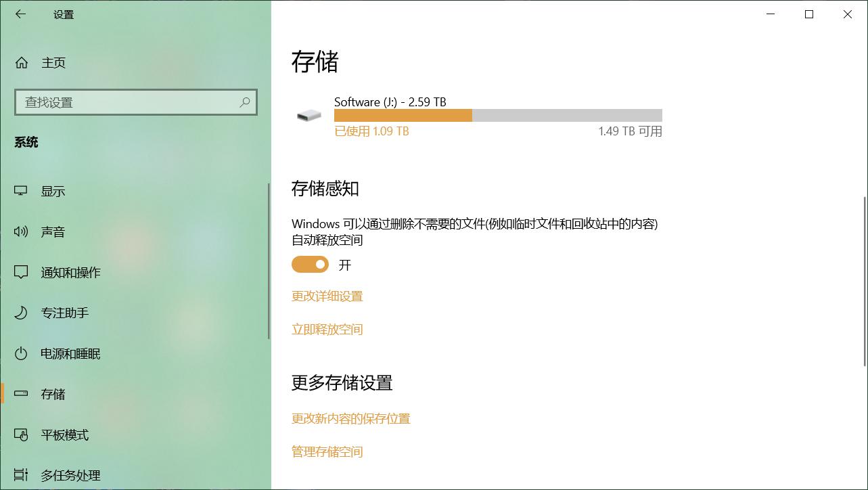Click the Software (J:) drive usage bar
Screen dimensions: 868x490
point(498,115)
